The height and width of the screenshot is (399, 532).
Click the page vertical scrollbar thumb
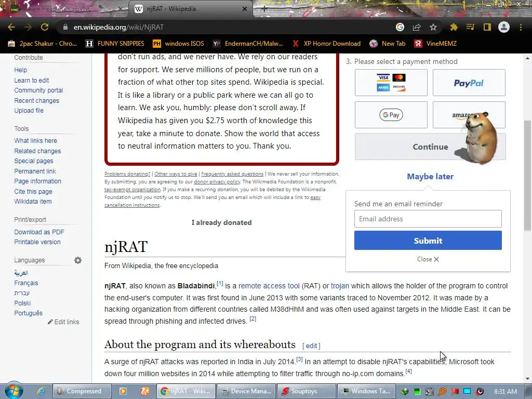click(x=528, y=176)
